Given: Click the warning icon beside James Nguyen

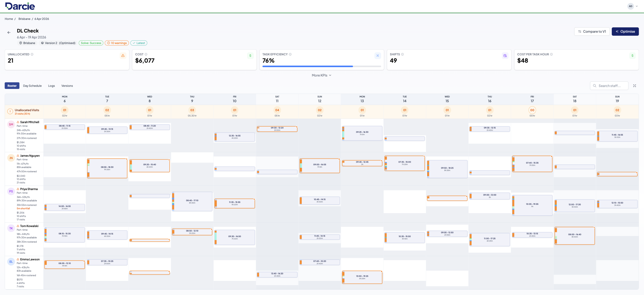Looking at the screenshot, I should point(18,156).
